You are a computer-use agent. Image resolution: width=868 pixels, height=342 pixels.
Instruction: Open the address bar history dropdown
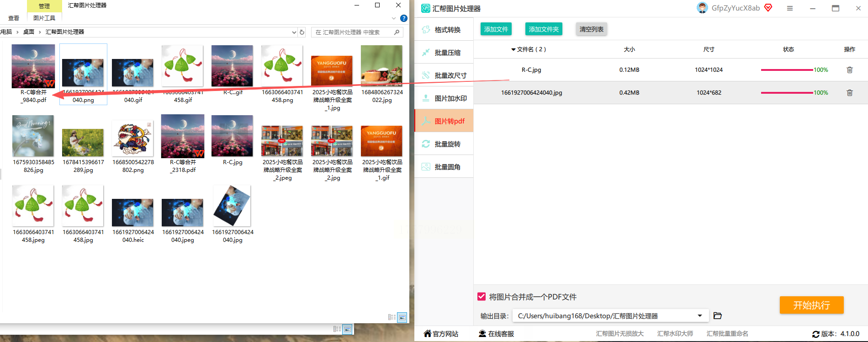coord(294,32)
